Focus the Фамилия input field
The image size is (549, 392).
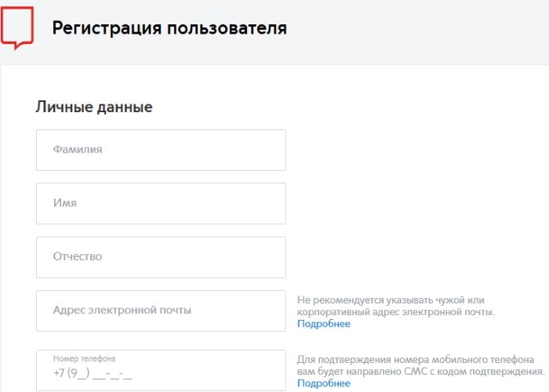(x=161, y=150)
